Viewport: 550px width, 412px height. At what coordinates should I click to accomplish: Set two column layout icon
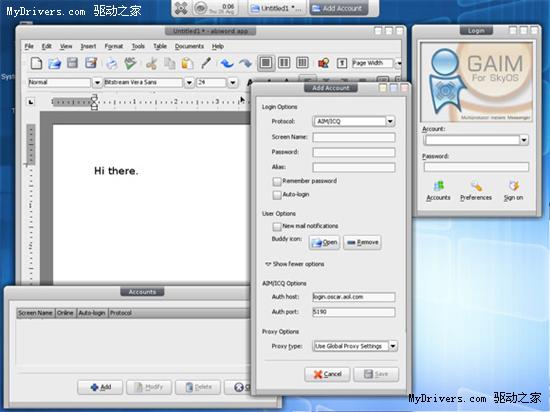(284, 63)
